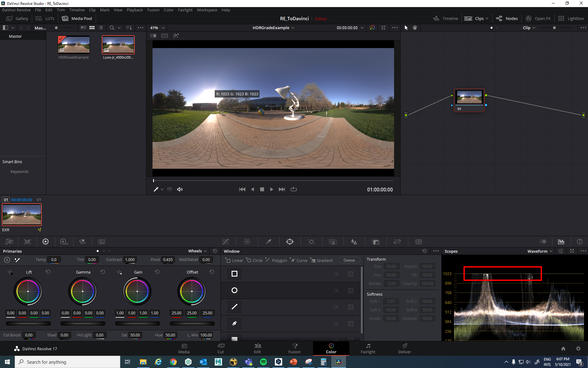Enable the Circle window row
Viewport: 588px width, 368px height.
[x=234, y=290]
